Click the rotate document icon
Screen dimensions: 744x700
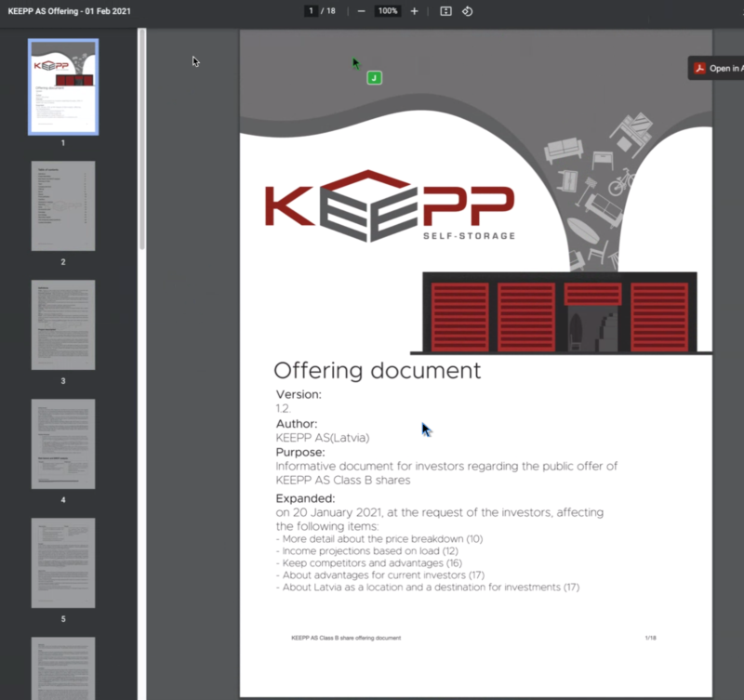pos(468,11)
